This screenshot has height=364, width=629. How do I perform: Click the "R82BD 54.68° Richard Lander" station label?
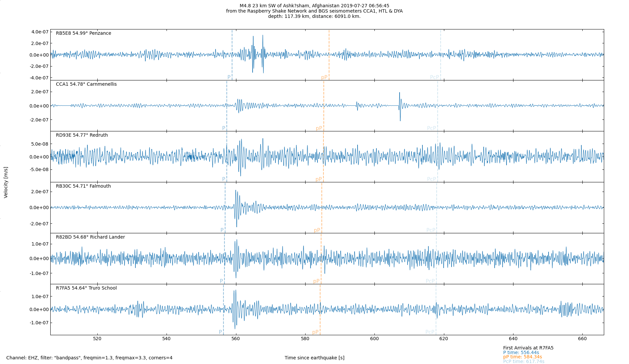click(x=90, y=237)
